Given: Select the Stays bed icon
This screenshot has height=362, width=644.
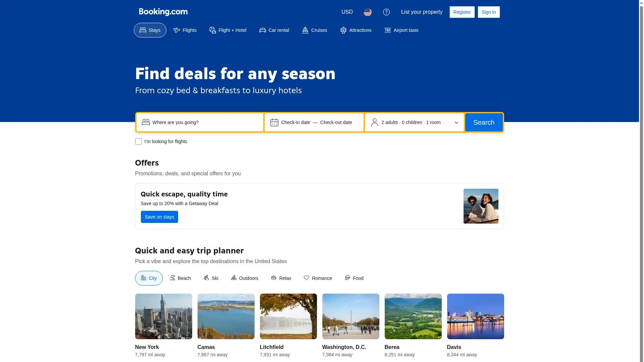Looking at the screenshot, I should (143, 30).
